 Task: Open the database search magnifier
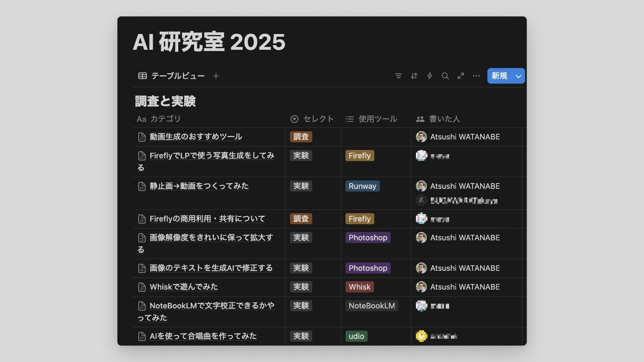(445, 76)
